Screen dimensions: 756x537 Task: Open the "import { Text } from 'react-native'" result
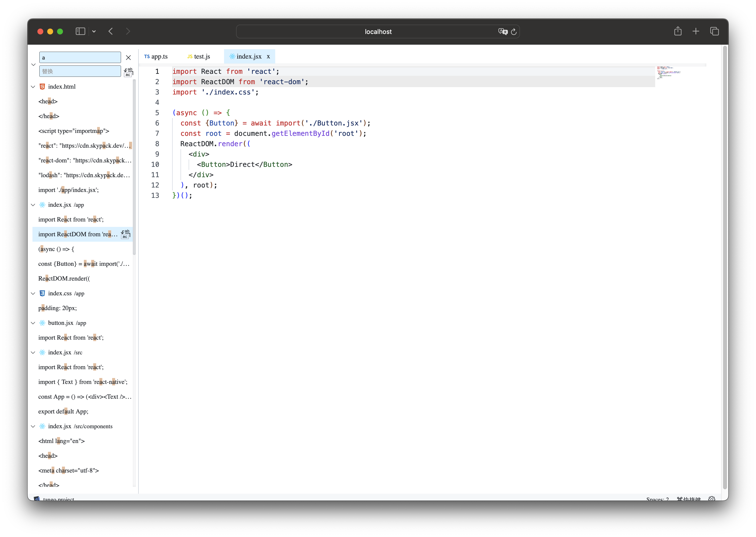(82, 382)
